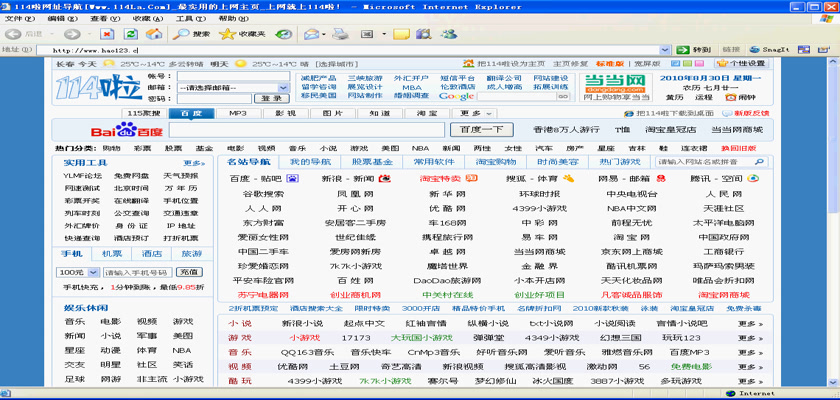
Task: Open the 选择城市 weather city link
Action: 336,64
